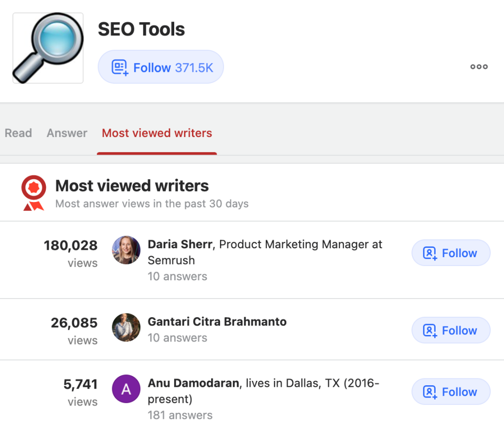Click the 5,741 views count
Viewport: 504px width, 436px height.
(x=80, y=384)
